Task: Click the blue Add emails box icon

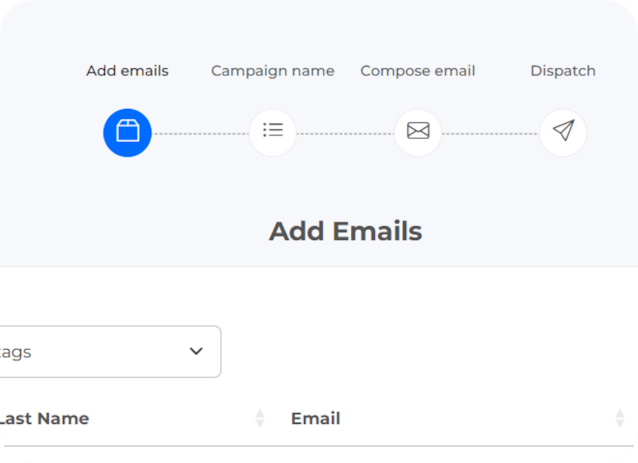Action: coord(127,132)
